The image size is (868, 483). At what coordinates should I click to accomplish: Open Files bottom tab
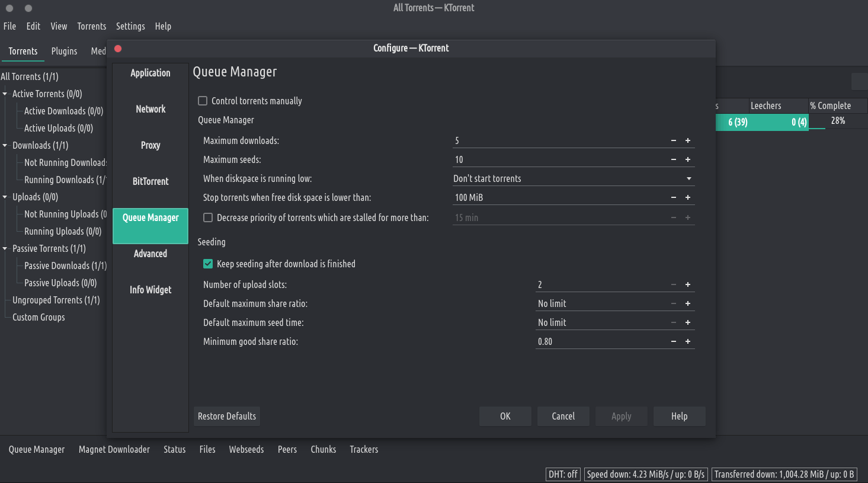(x=207, y=449)
